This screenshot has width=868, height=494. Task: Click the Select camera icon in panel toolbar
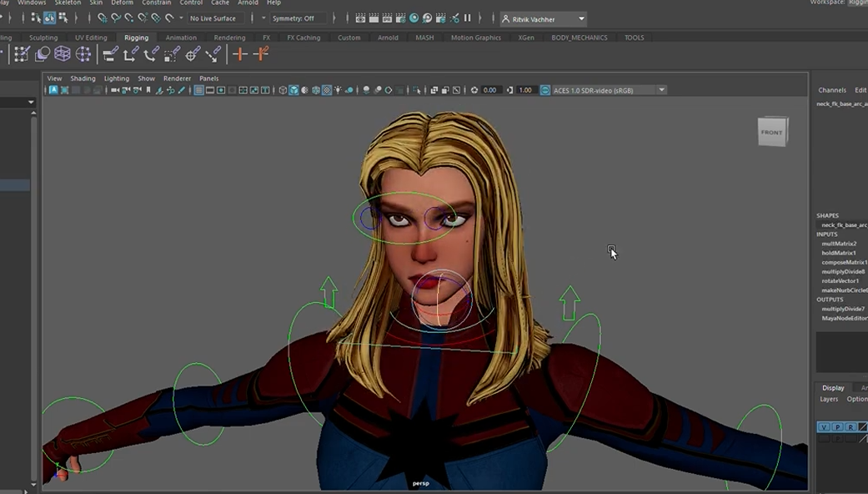[114, 90]
